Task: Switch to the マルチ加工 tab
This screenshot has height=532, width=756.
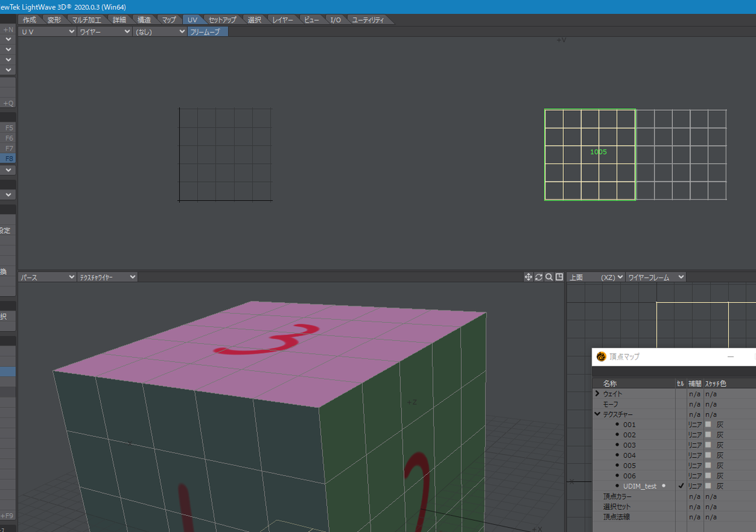Action: click(x=86, y=20)
